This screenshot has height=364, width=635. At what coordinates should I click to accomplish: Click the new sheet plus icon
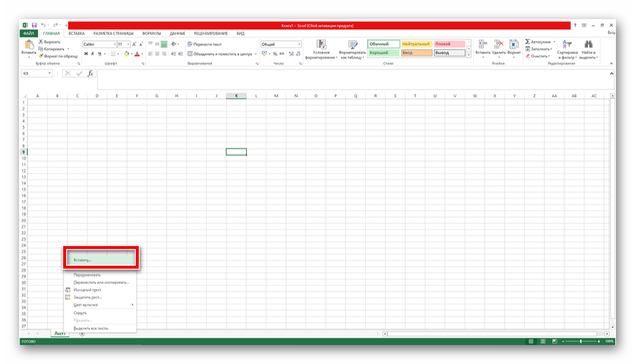coord(82,334)
